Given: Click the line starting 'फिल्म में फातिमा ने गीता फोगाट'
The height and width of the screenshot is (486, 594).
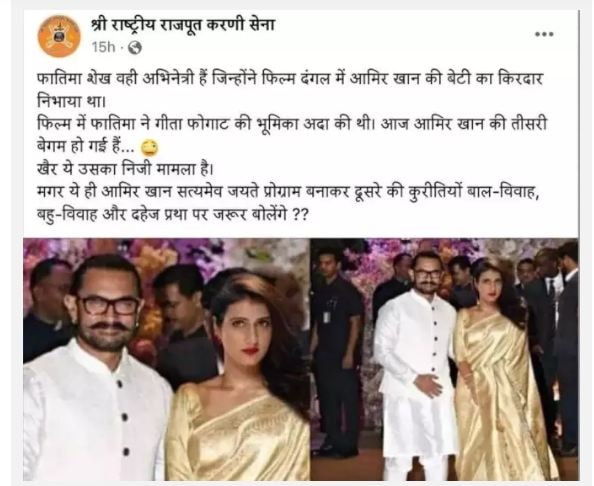Looking at the screenshot, I should pos(292,125).
